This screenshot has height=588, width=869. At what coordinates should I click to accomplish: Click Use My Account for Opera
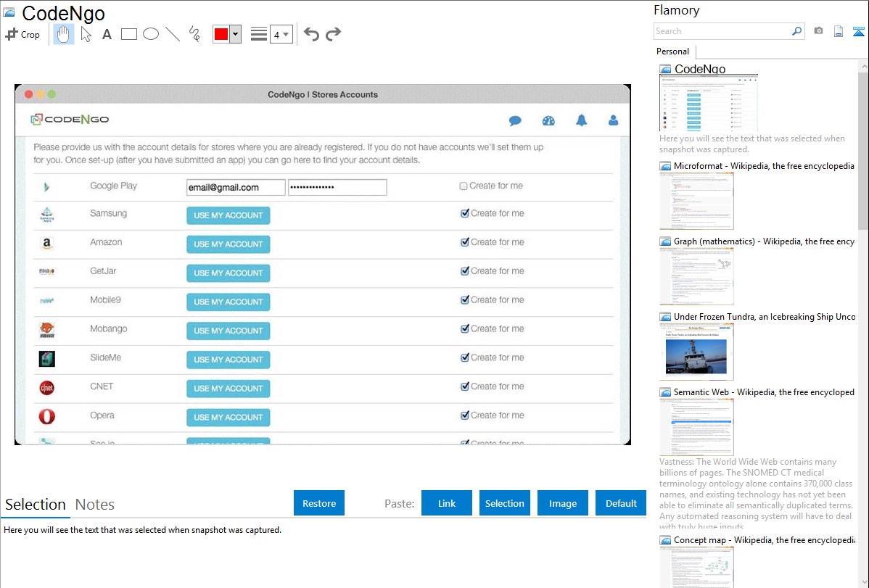coord(228,418)
